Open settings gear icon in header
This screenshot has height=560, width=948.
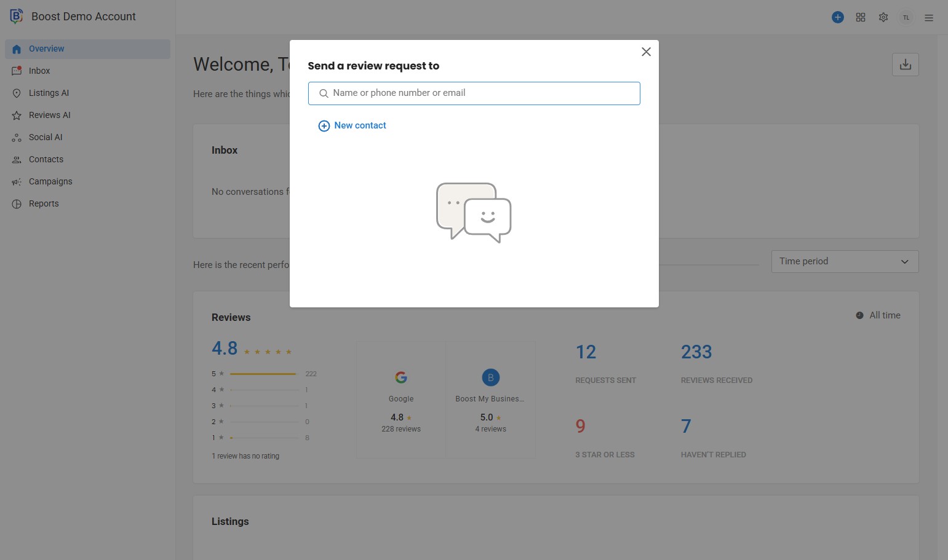883,17
